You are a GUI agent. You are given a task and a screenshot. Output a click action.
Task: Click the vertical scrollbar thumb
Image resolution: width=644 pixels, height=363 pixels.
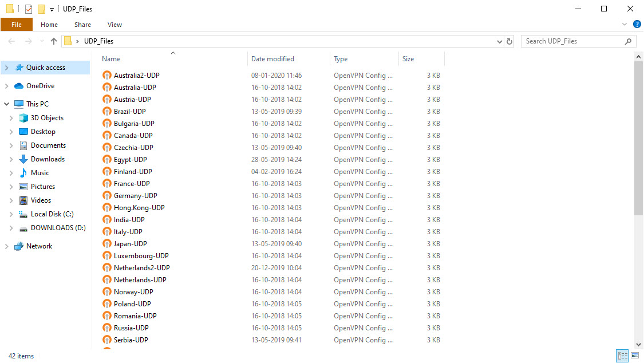tap(638, 138)
